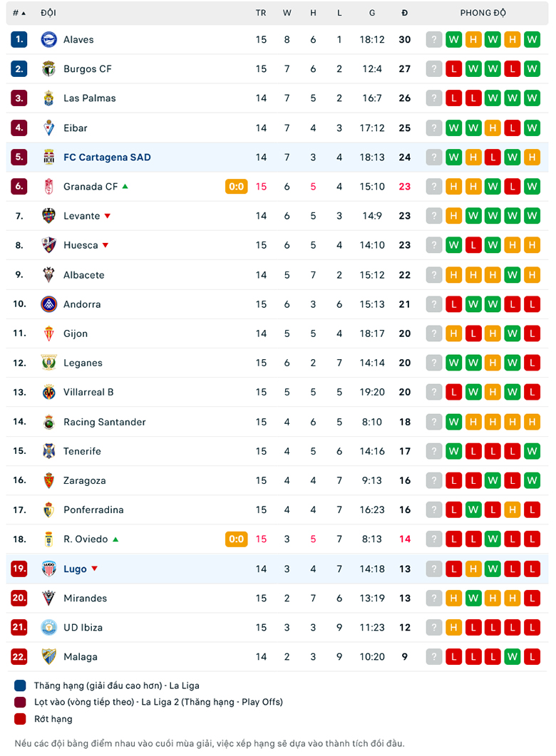Sort standings by the TR column header
Screen dimensions: 556x756
coord(261,13)
